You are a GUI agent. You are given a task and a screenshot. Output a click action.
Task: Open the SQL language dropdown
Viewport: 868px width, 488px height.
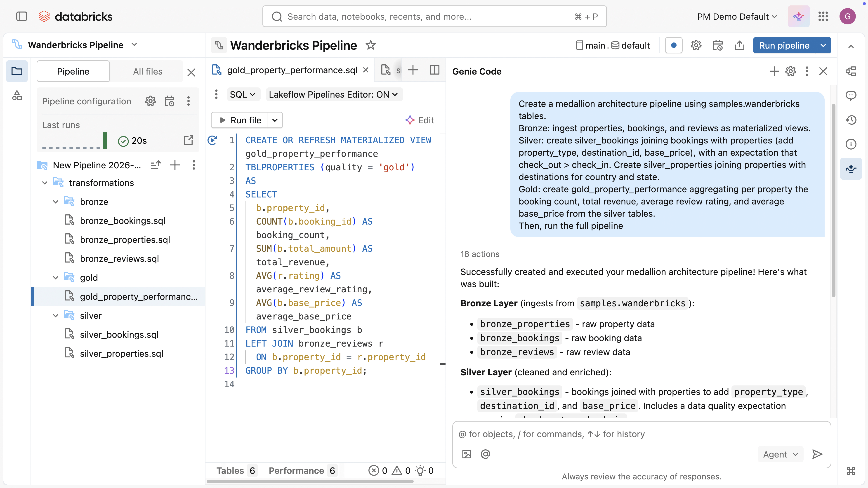tap(243, 94)
